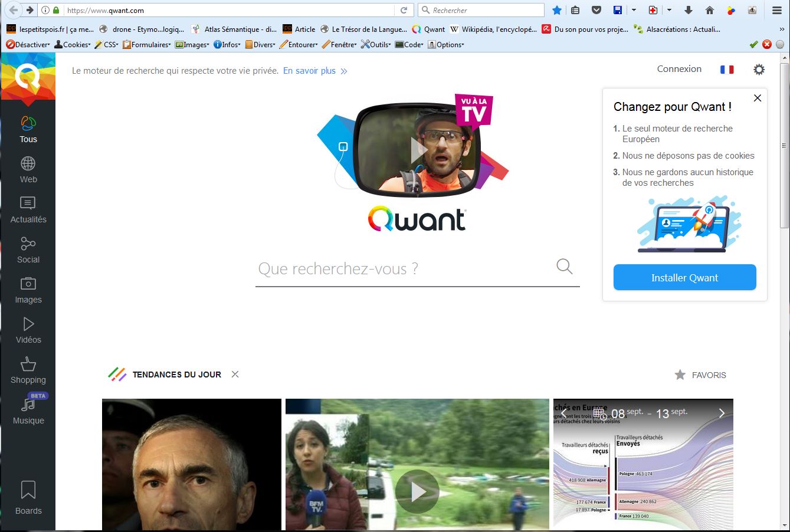This screenshot has height=532, width=790.
Task: Hide the Tendances du jour section
Action: coord(235,375)
